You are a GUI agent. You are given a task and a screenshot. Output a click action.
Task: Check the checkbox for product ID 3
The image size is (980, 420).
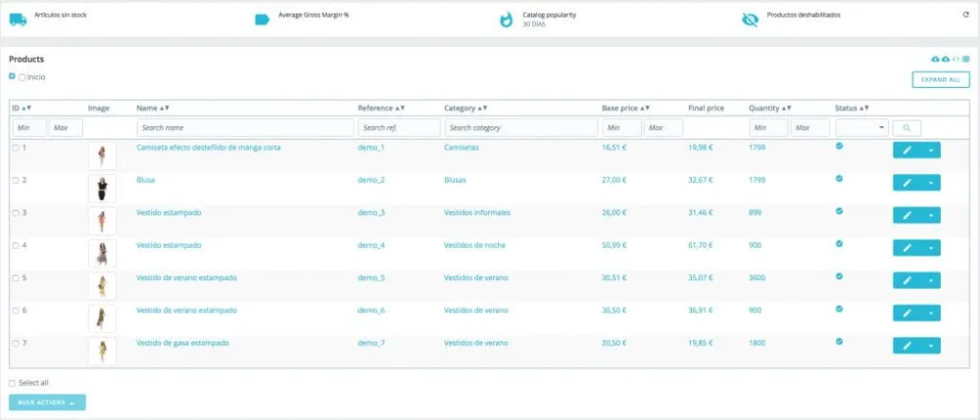pos(16,212)
